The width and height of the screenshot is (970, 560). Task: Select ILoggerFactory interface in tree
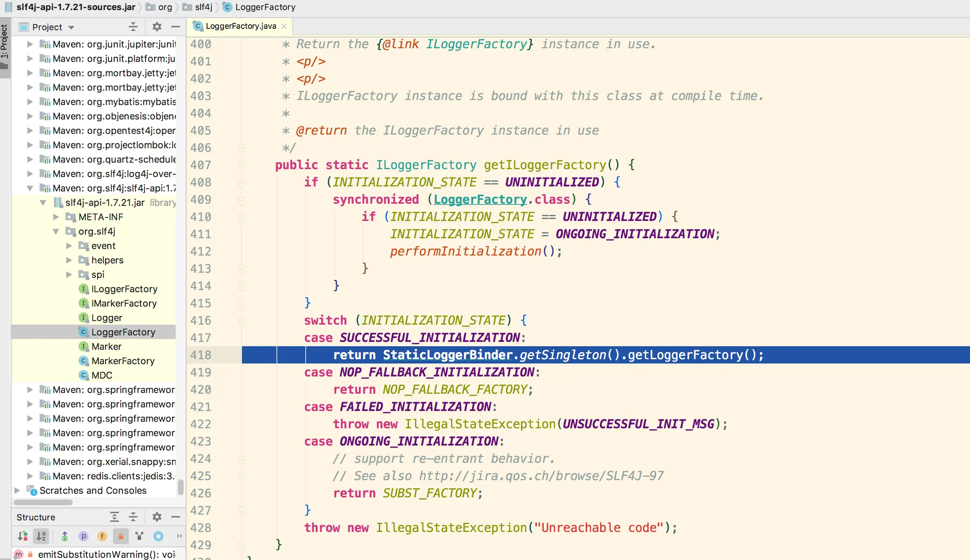tap(124, 289)
